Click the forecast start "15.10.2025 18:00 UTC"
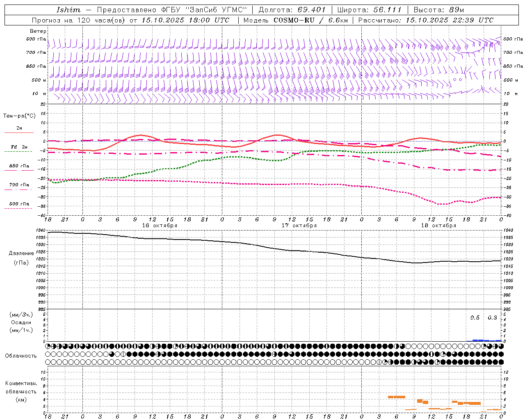525x420 pixels. tap(185, 20)
